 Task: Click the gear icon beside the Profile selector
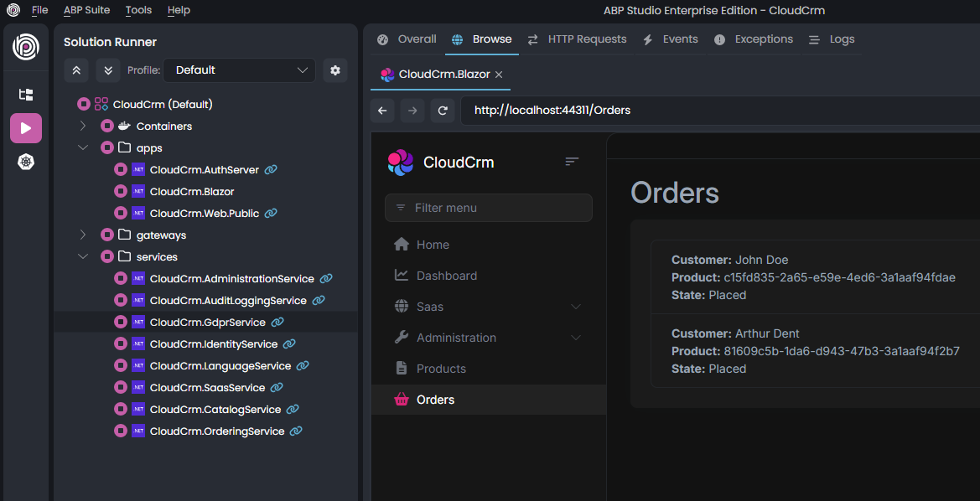[x=335, y=70]
